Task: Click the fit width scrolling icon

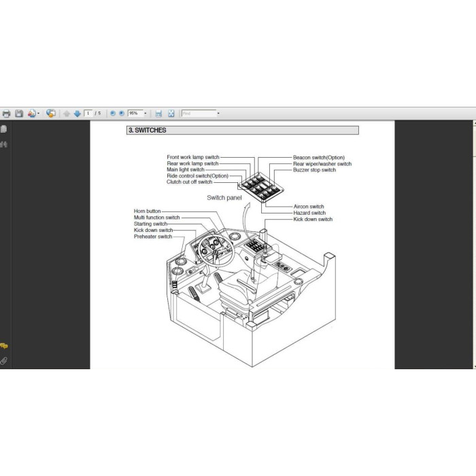Action: click(x=158, y=114)
